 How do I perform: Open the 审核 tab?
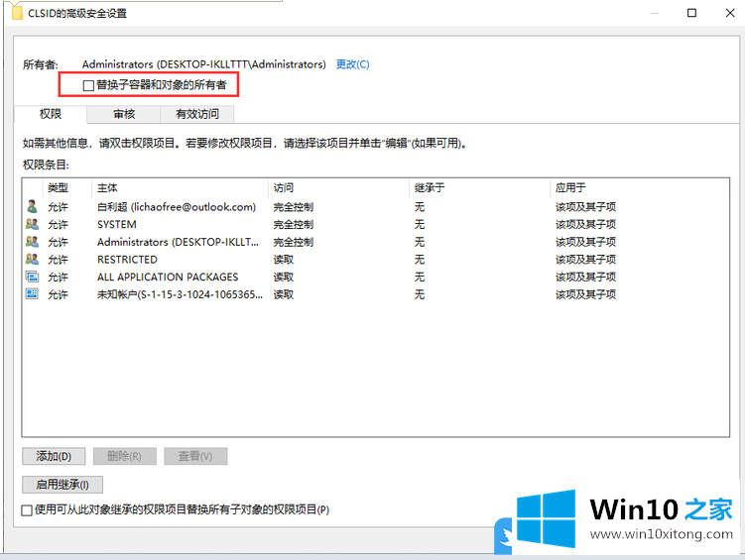coord(124,114)
